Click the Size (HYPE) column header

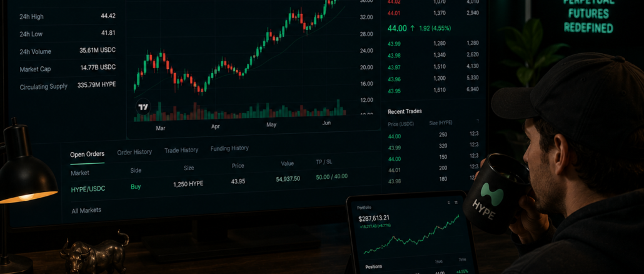pos(441,123)
